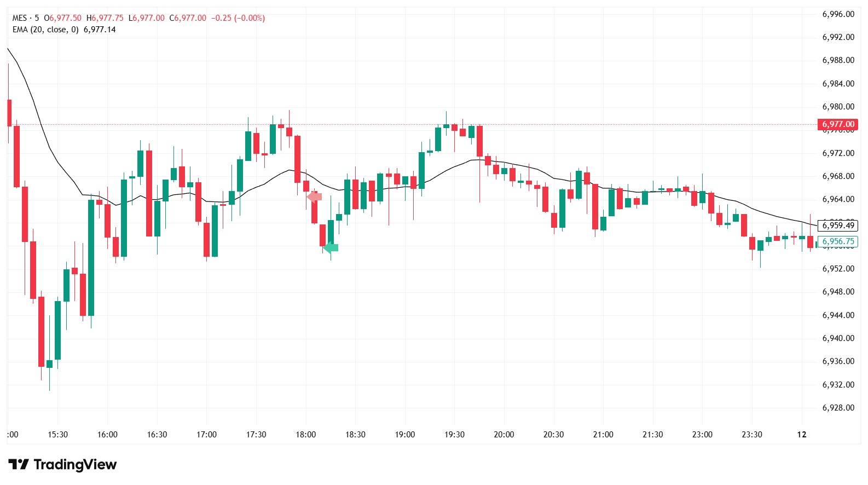This screenshot has height=485, width=868.
Task: Click the 6,959.49 EMA value label
Action: pos(837,226)
